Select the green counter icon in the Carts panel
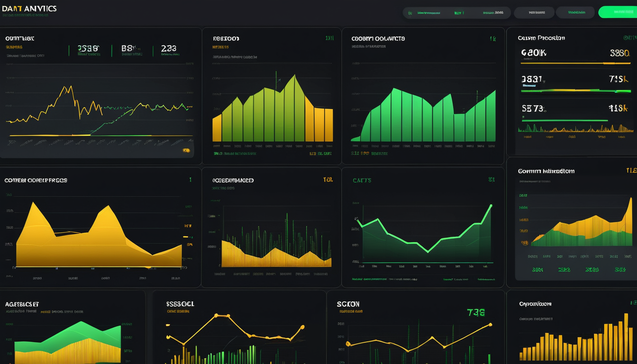 pos(491,181)
